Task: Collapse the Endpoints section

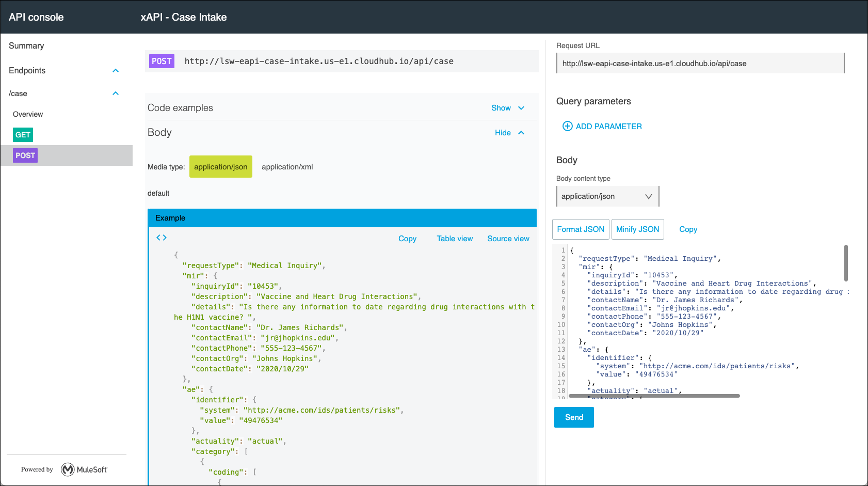Action: tap(115, 70)
